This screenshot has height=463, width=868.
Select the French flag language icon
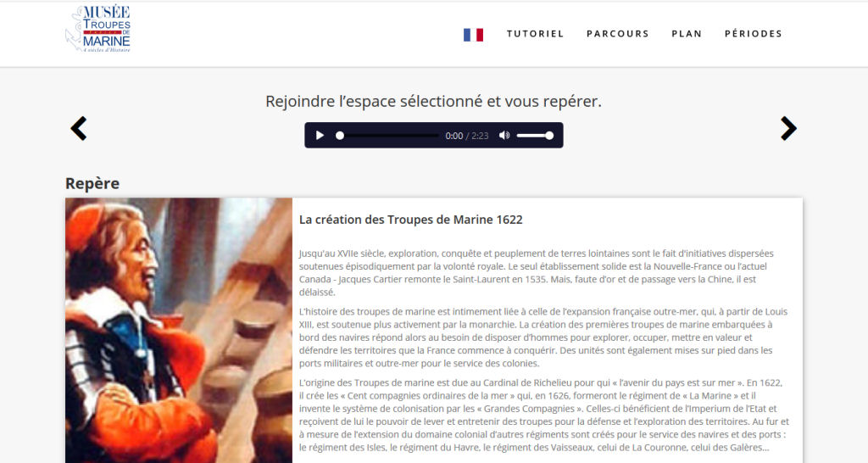pos(473,34)
